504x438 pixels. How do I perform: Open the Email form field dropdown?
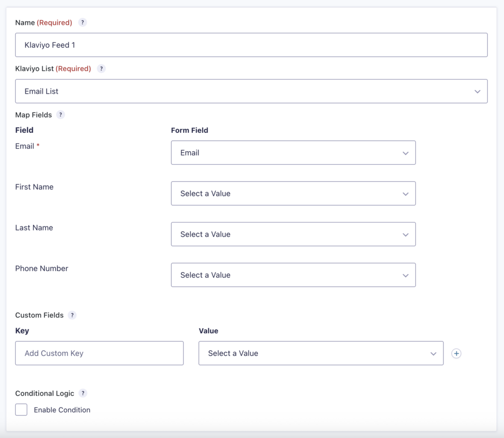click(x=293, y=153)
